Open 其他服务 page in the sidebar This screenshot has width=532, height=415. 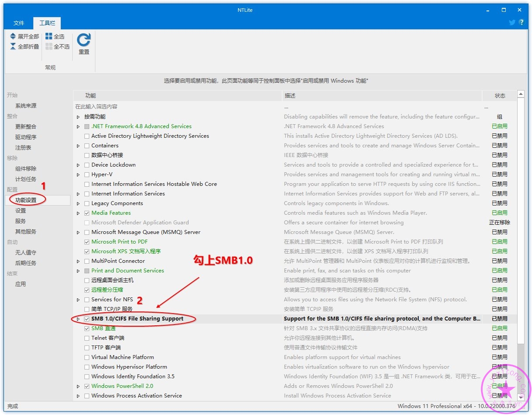pos(26,232)
